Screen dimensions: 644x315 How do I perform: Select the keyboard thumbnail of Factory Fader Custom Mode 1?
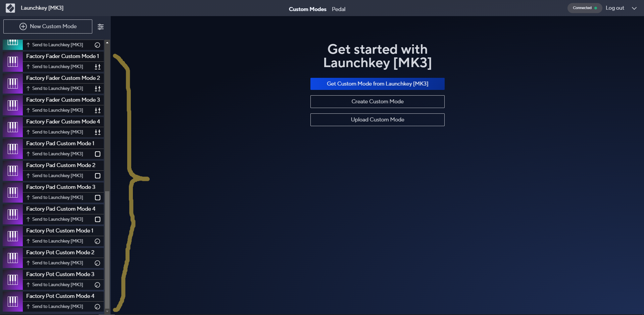13,62
